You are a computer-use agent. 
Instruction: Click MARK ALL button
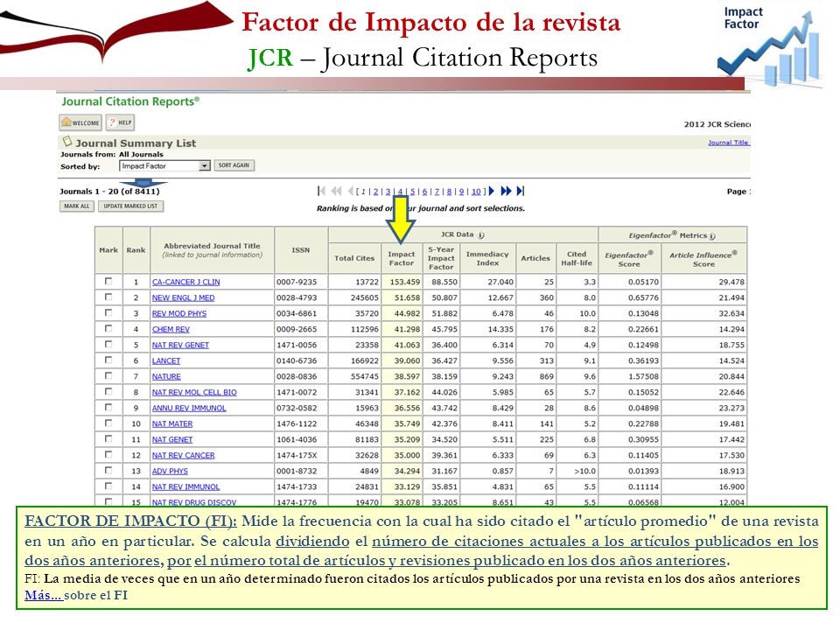[x=77, y=206]
